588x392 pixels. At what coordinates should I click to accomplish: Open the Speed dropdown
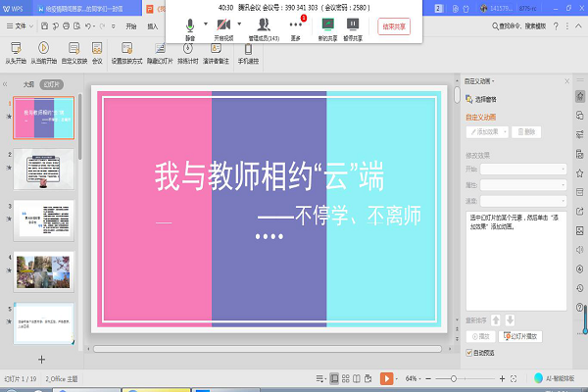click(523, 201)
